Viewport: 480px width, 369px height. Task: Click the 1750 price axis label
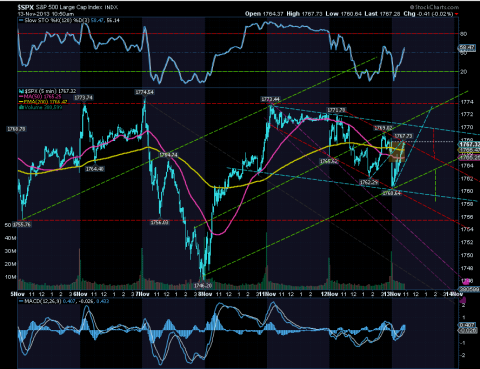point(467,255)
